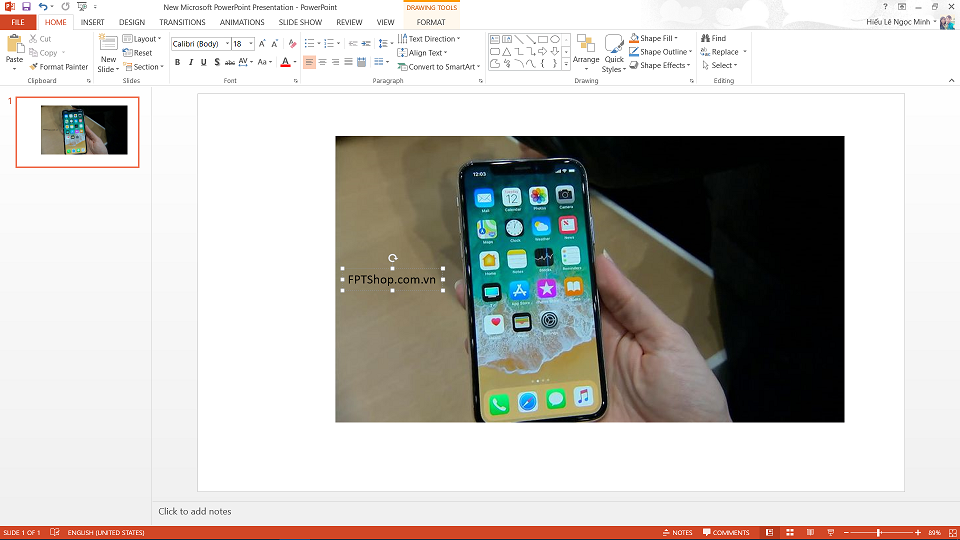Click Reset slide button
The image size is (960, 540).
click(138, 53)
